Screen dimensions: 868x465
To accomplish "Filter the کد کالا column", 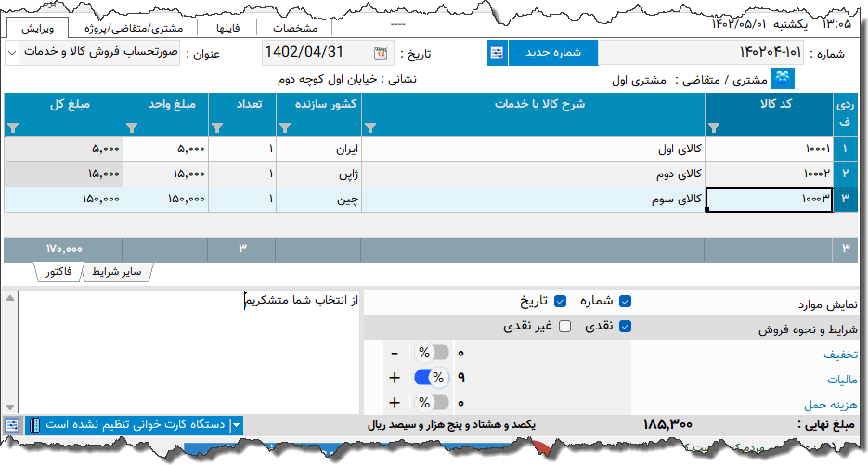I will [x=714, y=128].
